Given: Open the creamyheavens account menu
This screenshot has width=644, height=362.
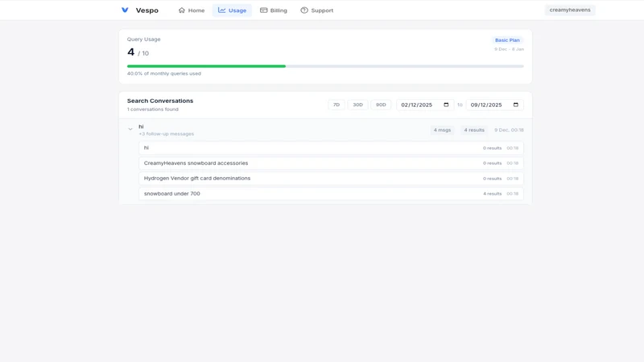Looking at the screenshot, I should tap(570, 10).
